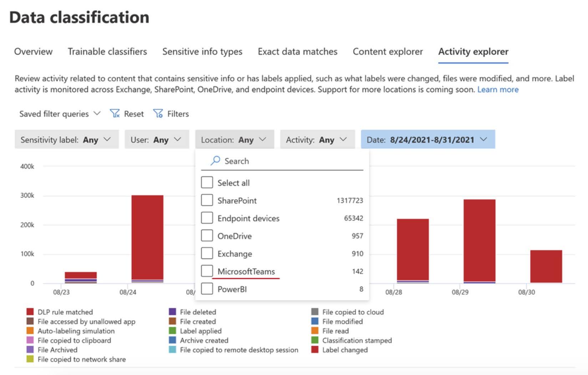Tick the MicrosoftTeams checkbox
588x375 pixels.
pyautogui.click(x=207, y=271)
